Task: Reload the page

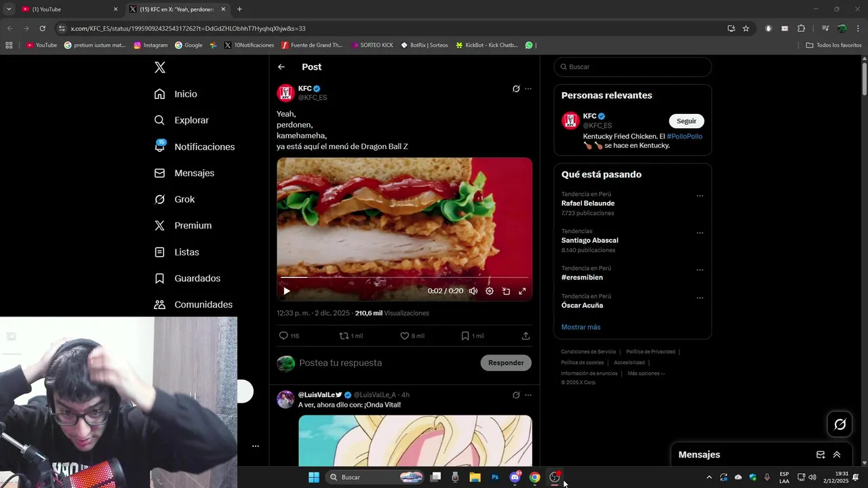Action: click(x=42, y=28)
